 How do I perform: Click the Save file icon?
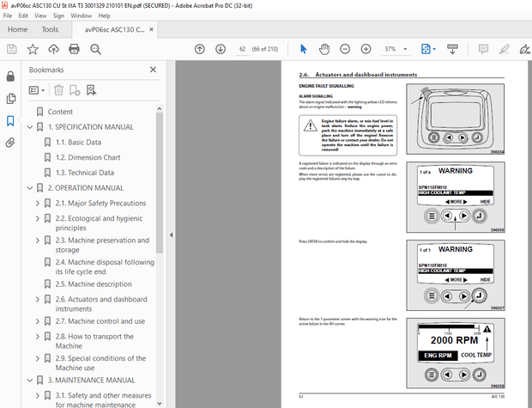point(12,49)
